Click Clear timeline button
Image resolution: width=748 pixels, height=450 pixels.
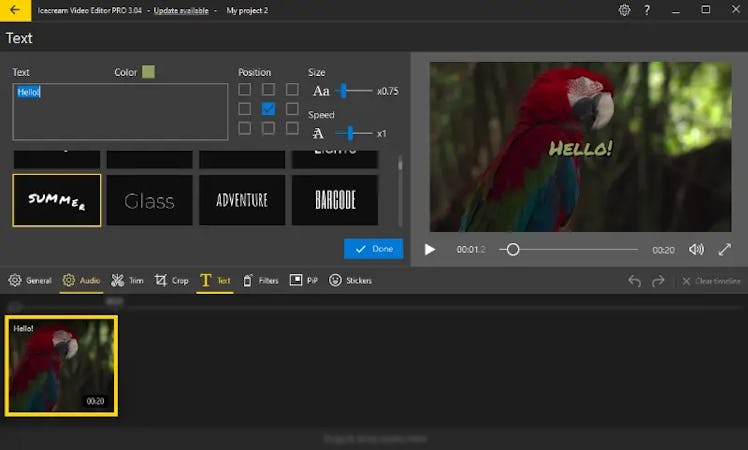pyautogui.click(x=711, y=281)
